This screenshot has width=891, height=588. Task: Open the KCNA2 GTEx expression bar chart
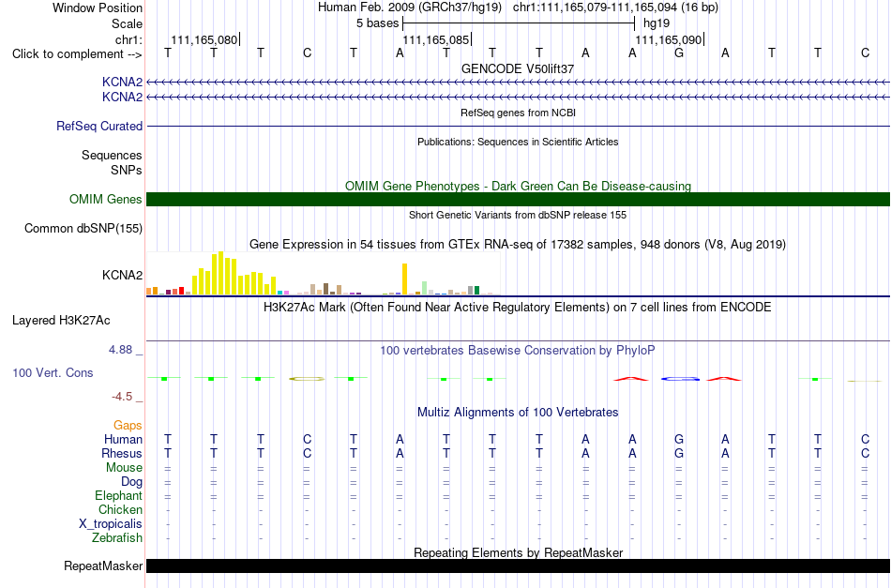click(324, 273)
